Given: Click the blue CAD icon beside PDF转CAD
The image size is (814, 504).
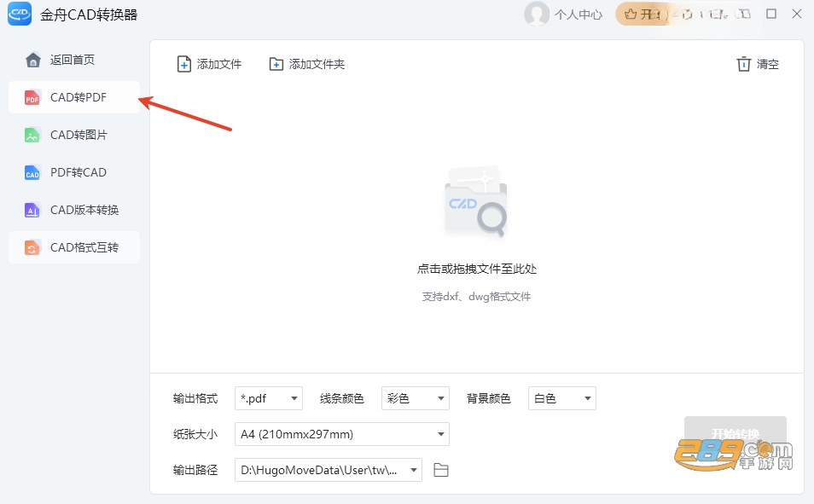Looking at the screenshot, I should click(32, 173).
